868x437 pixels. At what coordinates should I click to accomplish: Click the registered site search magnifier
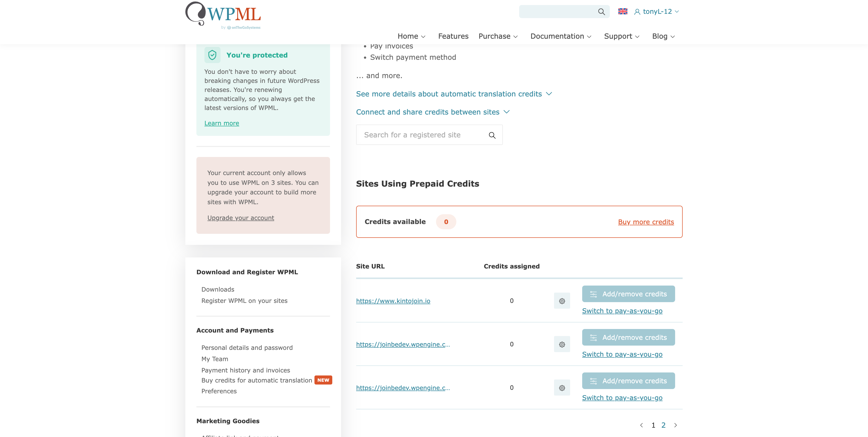coord(492,135)
